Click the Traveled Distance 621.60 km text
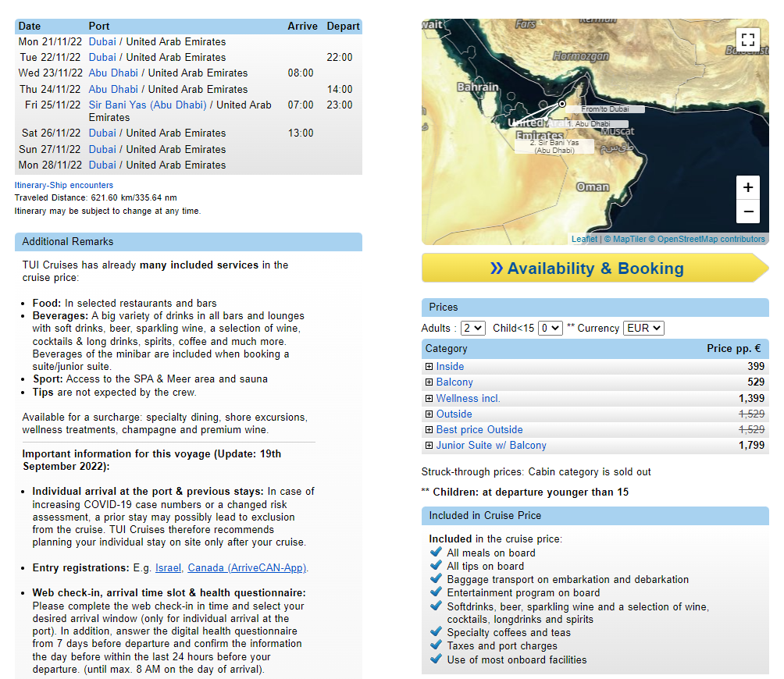This screenshot has height=679, width=784. point(95,198)
